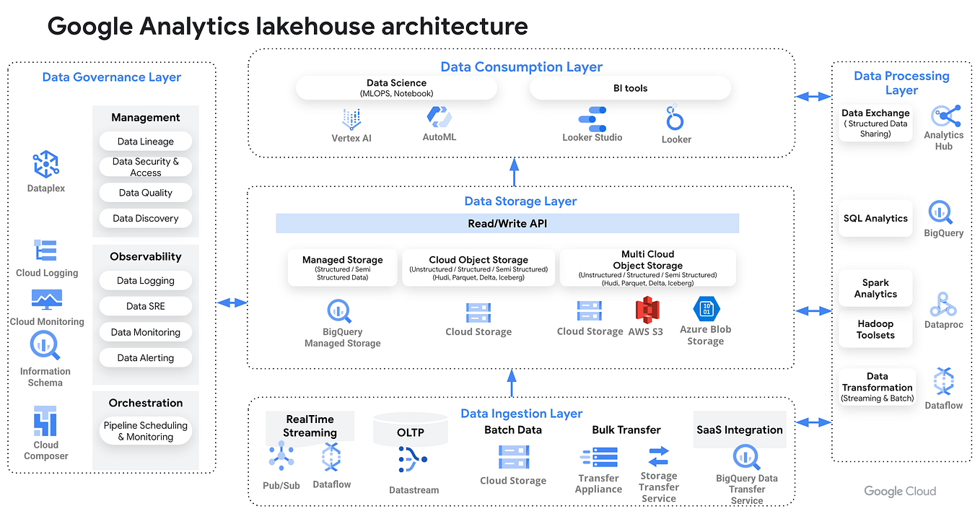Image resolution: width=980 pixels, height=514 pixels.
Task: Select the Data Quality button
Action: click(x=145, y=192)
